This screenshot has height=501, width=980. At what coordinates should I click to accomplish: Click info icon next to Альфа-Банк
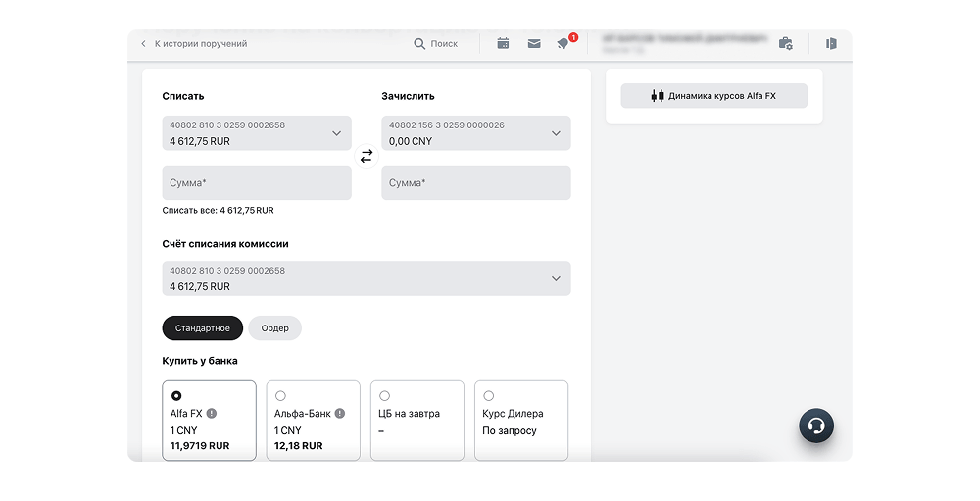340,414
